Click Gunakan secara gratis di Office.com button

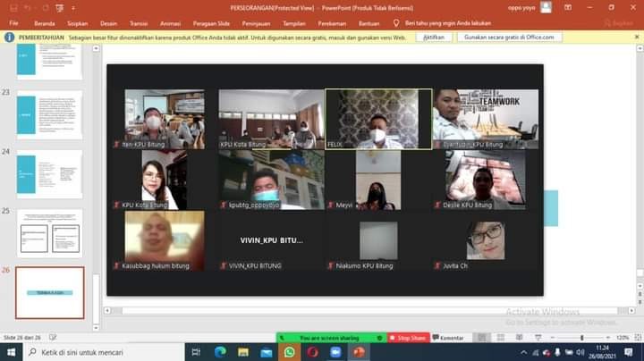pyautogui.click(x=509, y=38)
